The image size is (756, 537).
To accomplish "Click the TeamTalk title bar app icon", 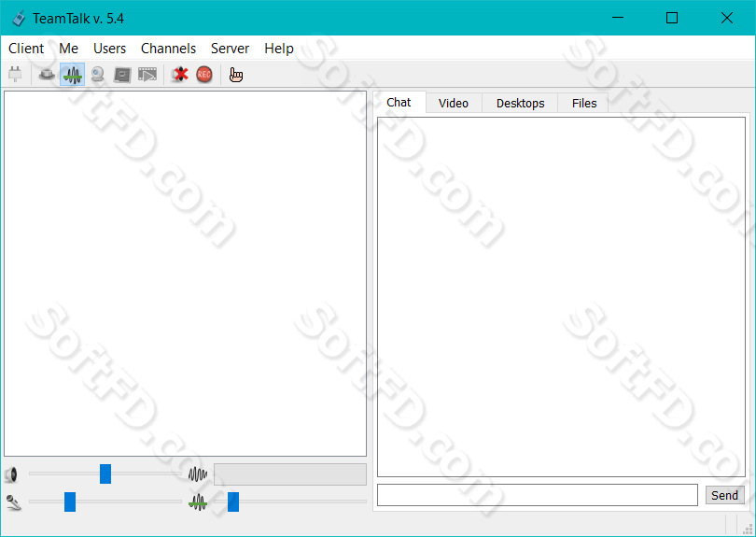I will coord(19,19).
